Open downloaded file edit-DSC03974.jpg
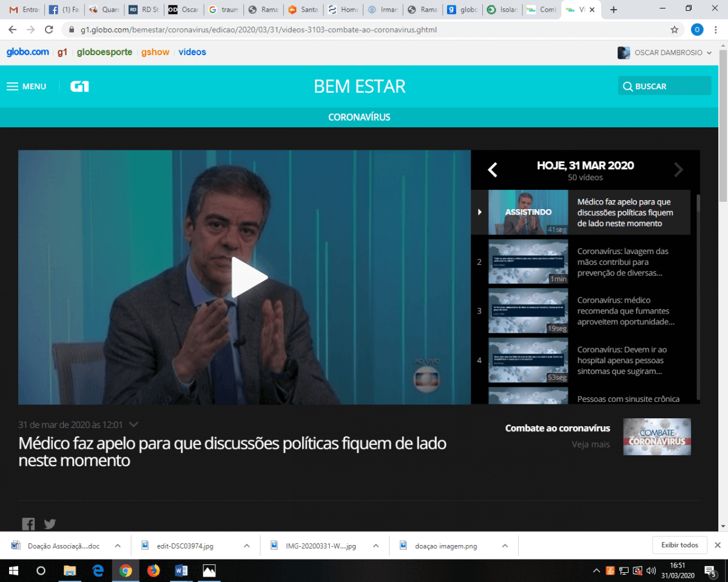This screenshot has width=728, height=582. pos(184,546)
